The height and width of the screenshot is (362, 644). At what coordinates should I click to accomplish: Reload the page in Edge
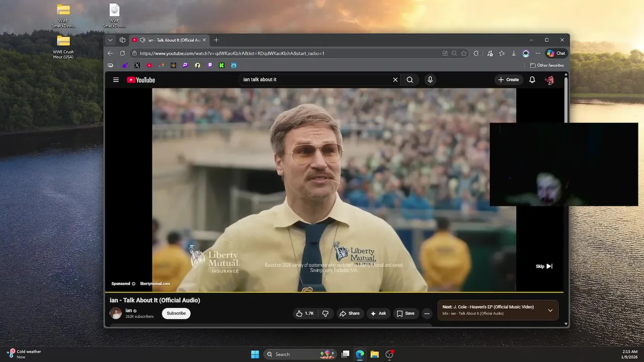pos(122,53)
